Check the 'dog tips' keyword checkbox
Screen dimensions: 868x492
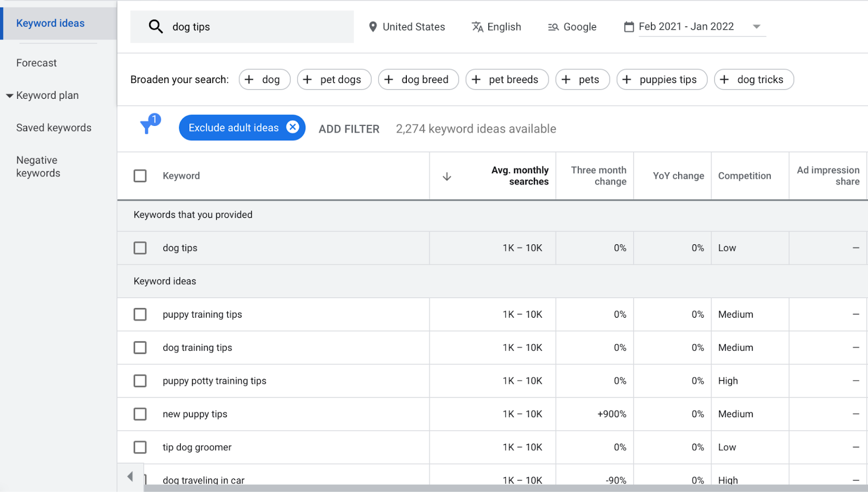point(140,248)
